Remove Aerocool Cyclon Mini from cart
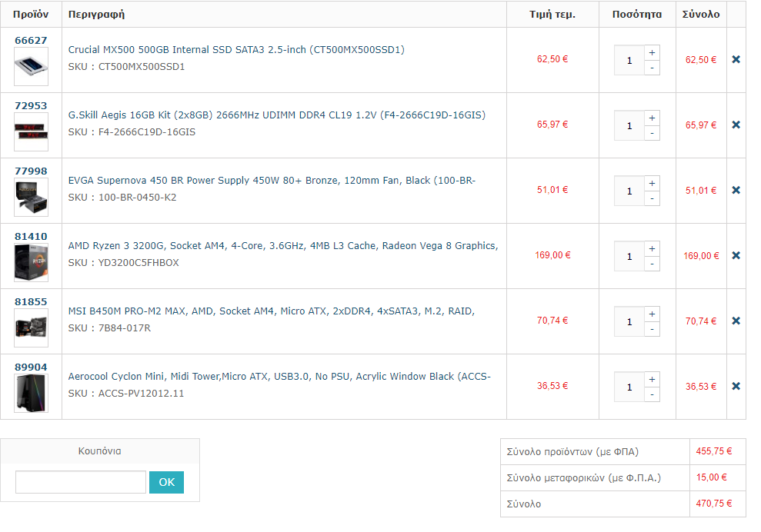The width and height of the screenshot is (761, 532). [x=736, y=386]
